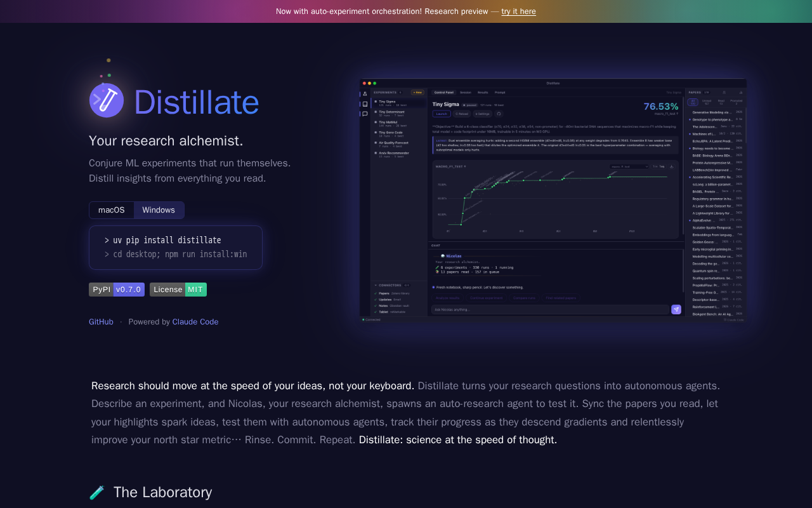812x508 pixels.
Task: Switch to the Session tab
Action: [x=466, y=92]
